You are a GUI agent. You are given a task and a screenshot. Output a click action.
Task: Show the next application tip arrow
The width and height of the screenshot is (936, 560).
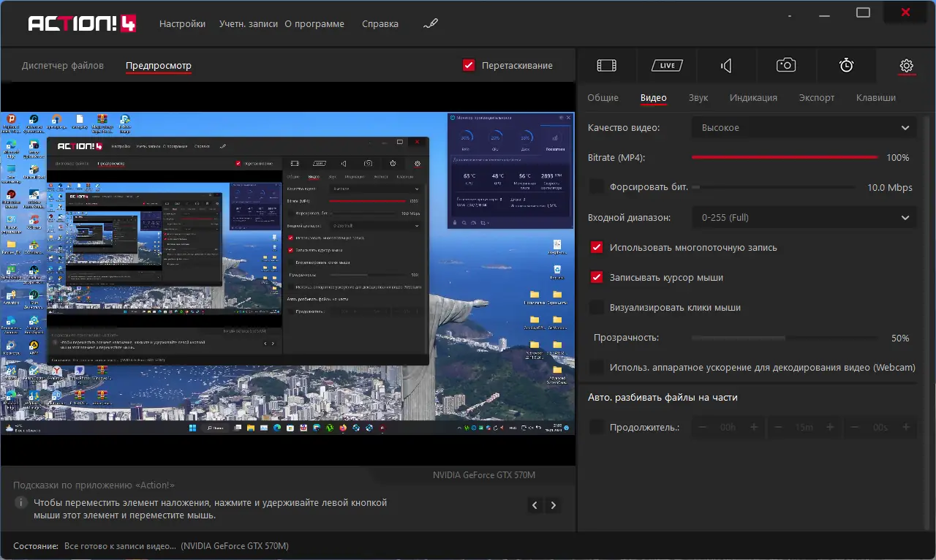pos(554,505)
